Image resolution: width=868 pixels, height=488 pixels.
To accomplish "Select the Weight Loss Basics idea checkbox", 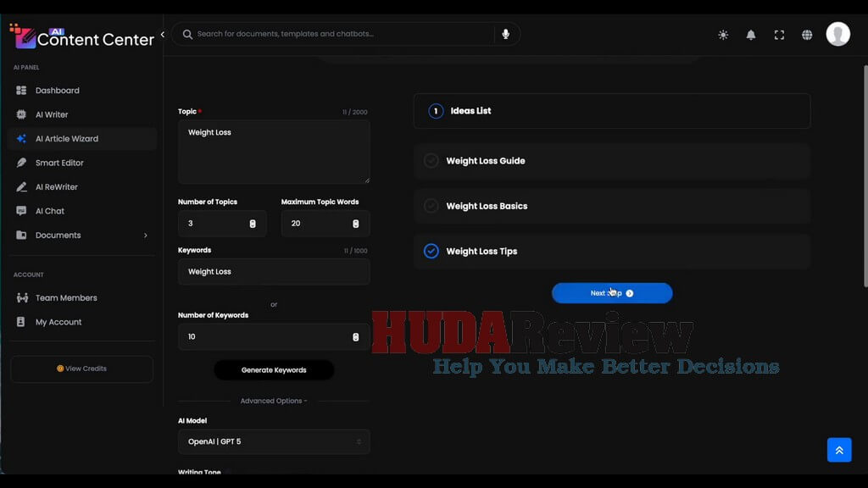I will (431, 206).
